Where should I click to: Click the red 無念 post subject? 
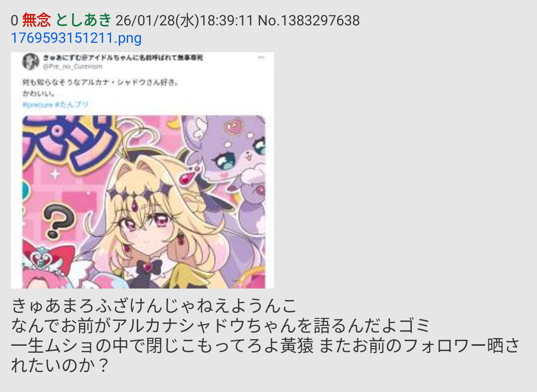click(x=37, y=20)
